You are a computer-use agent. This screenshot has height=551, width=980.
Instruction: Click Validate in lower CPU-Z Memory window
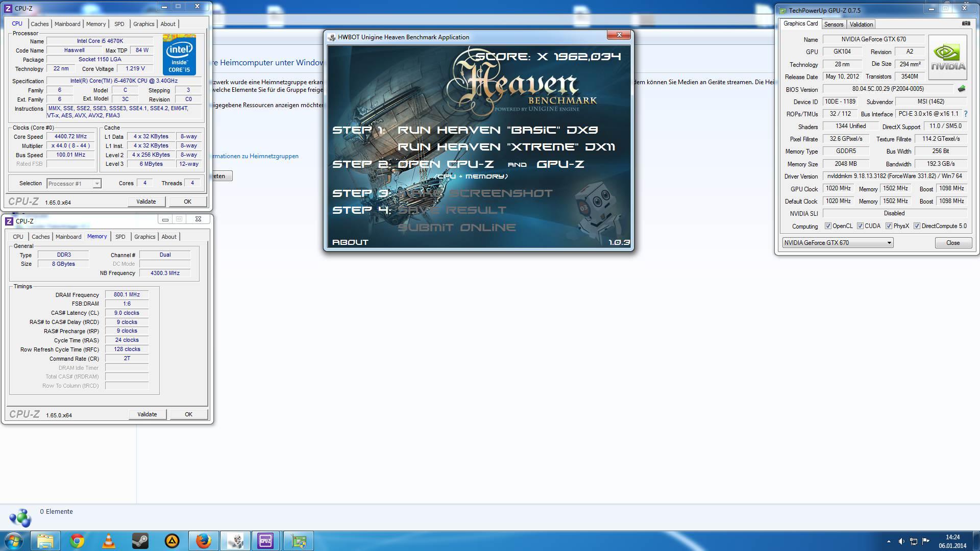click(147, 414)
